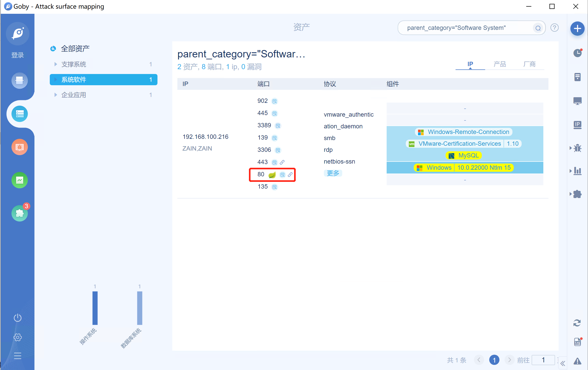Collapse the side panel double-chevron
Screen dimensions: 588x370
(x=563, y=363)
